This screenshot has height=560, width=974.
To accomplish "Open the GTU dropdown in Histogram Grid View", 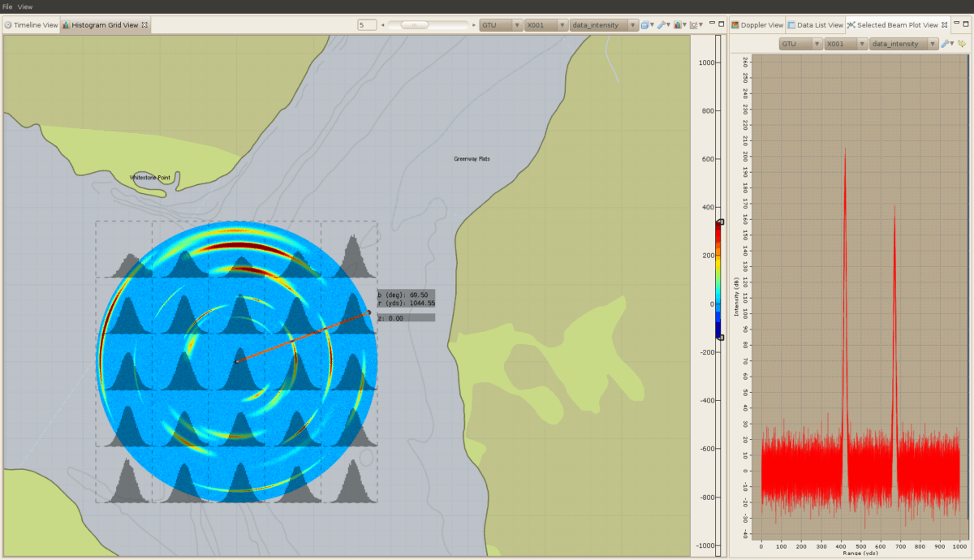I will [x=501, y=25].
